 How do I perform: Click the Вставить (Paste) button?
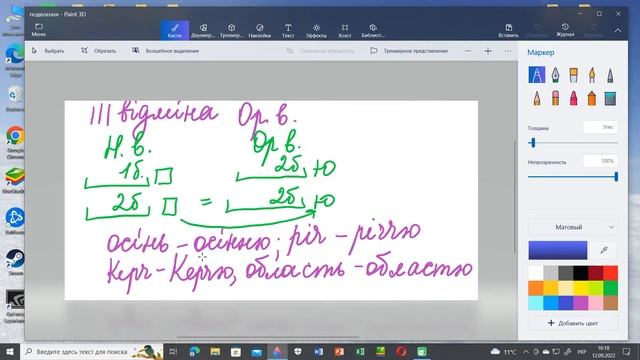509,30
